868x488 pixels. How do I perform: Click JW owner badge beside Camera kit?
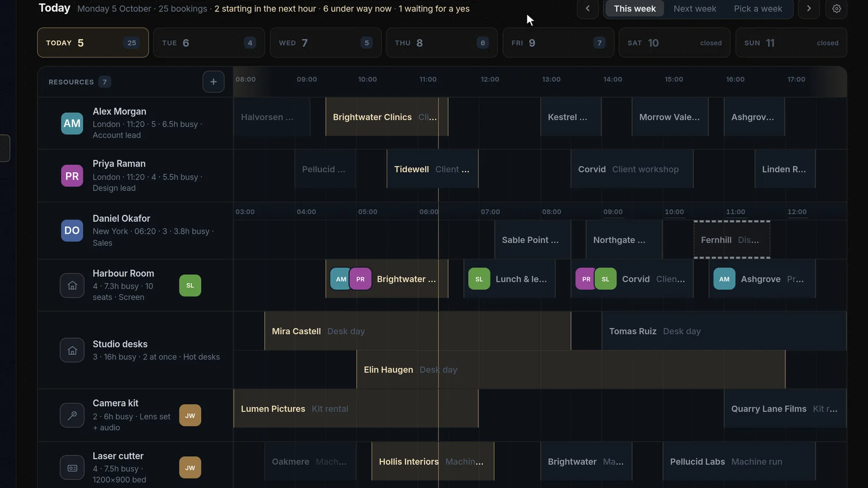click(190, 415)
